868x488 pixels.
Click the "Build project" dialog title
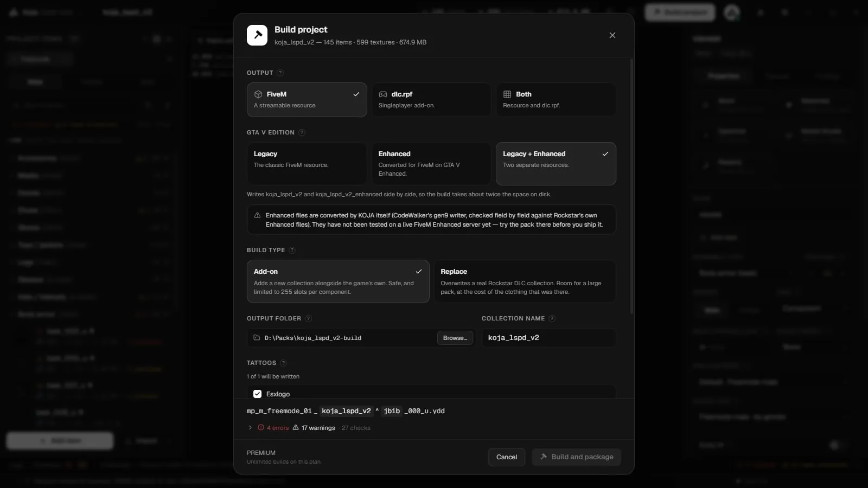tap(301, 30)
